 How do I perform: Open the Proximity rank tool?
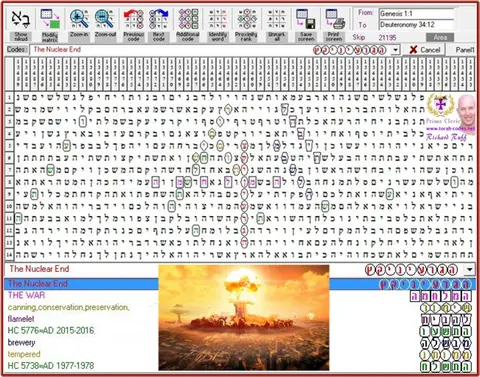247,19
